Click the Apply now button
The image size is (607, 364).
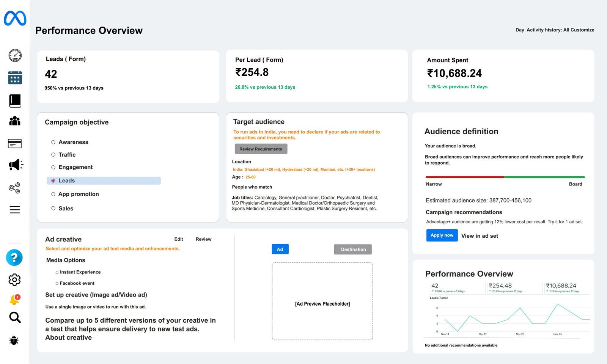(442, 235)
